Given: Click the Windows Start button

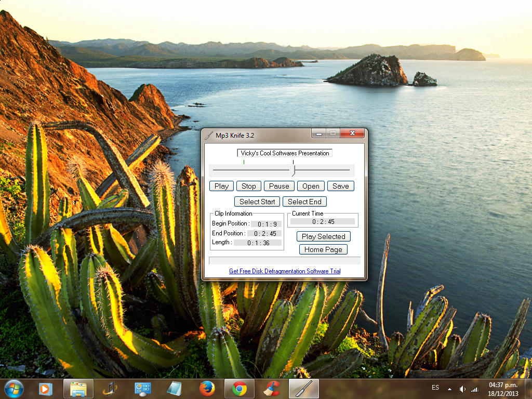Looking at the screenshot, I should tap(14, 388).
